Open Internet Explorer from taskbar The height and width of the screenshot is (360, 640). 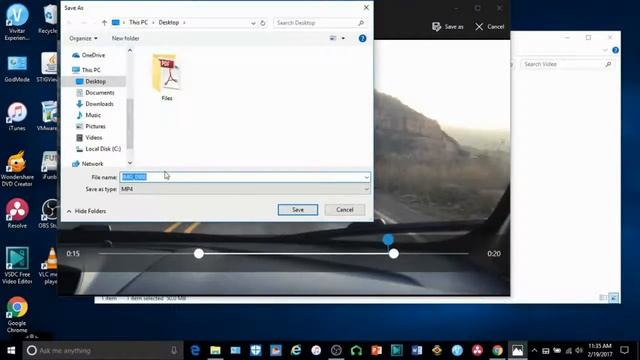click(296, 350)
